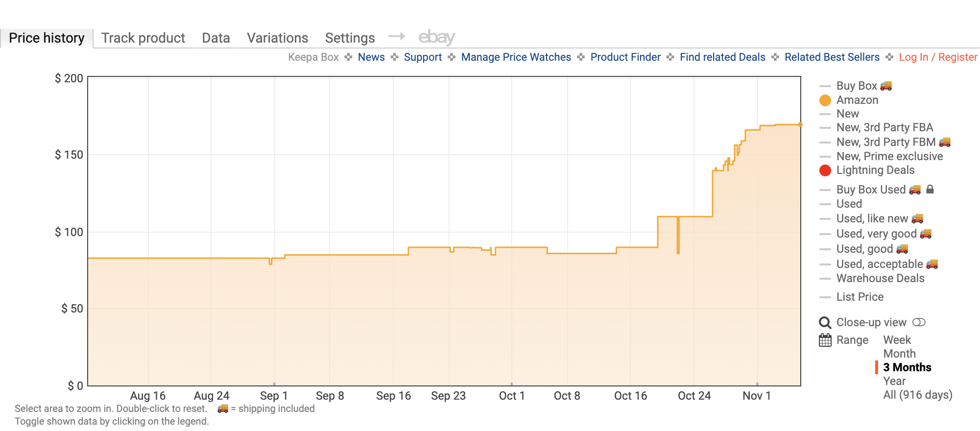Click the graph's latest price end dot

click(800, 124)
